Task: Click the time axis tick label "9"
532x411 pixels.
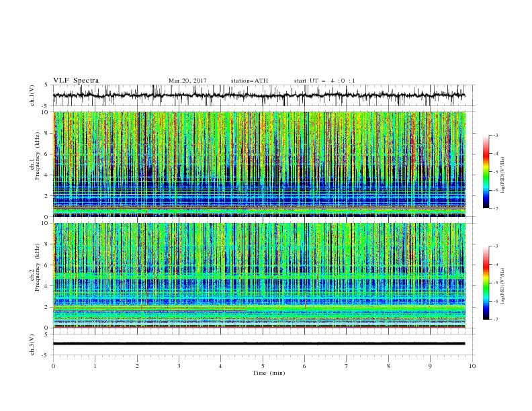Action: 430,366
